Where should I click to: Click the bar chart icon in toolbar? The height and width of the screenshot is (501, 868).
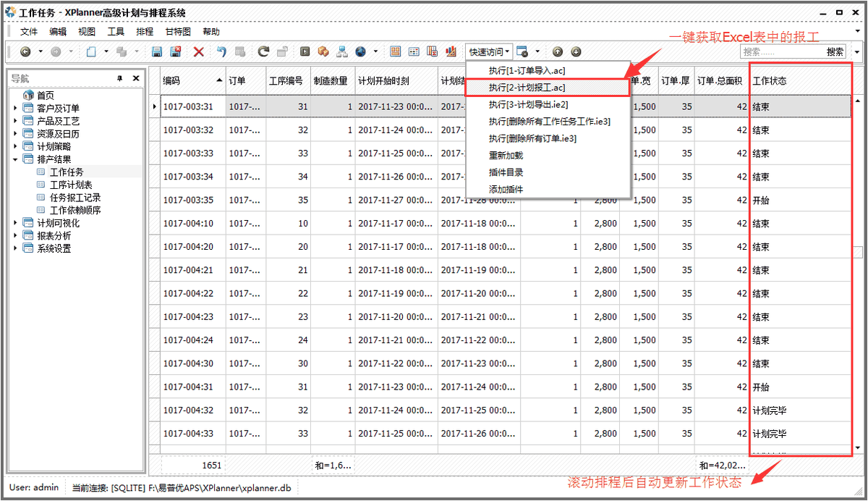pyautogui.click(x=451, y=51)
